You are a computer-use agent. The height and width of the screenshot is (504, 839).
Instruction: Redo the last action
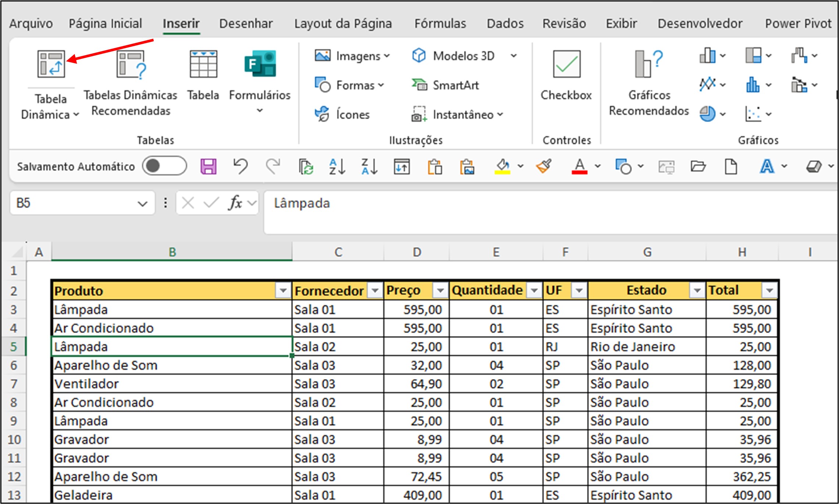[273, 167]
